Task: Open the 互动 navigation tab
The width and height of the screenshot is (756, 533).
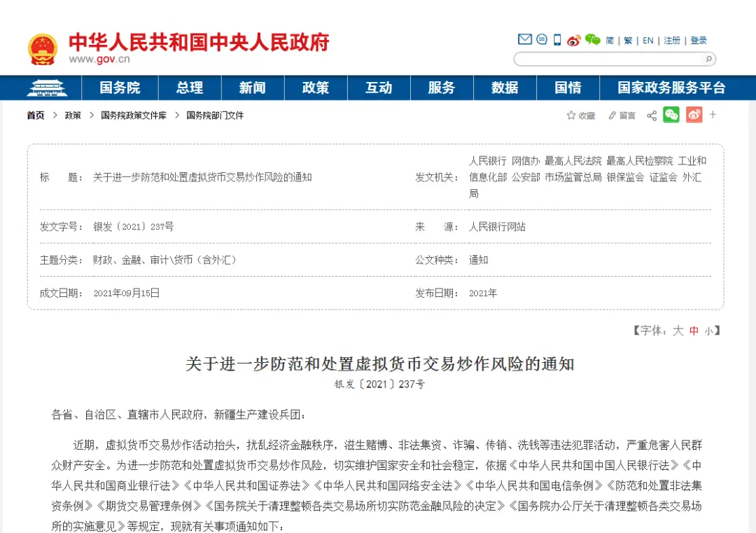Action: click(x=379, y=88)
